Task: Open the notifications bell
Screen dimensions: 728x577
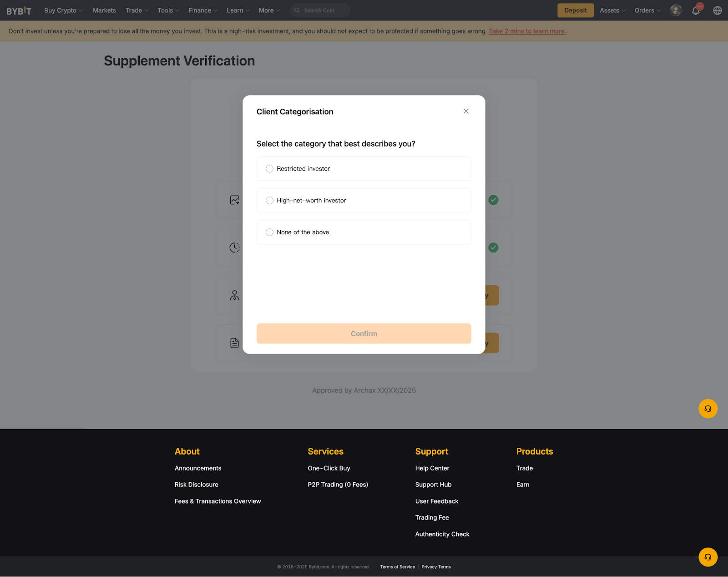Action: coord(696,10)
